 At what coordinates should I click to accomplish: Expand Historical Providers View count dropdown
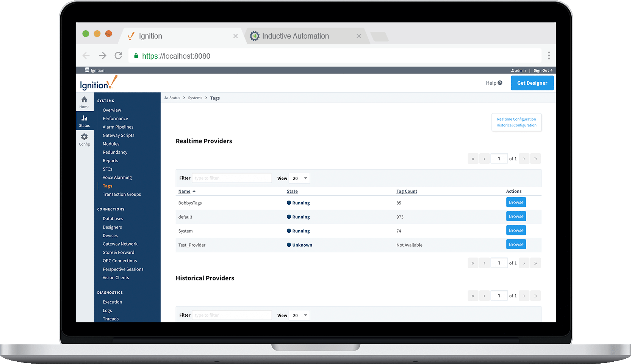pos(299,315)
